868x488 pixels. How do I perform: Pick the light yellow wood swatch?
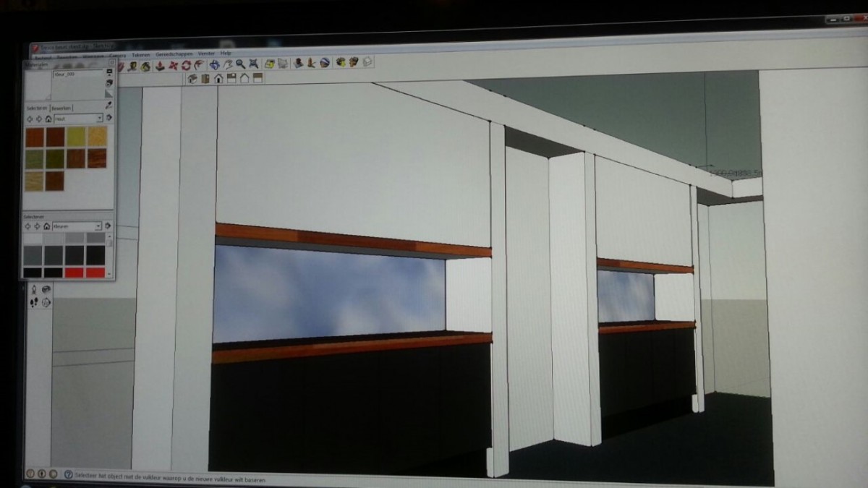[97, 136]
